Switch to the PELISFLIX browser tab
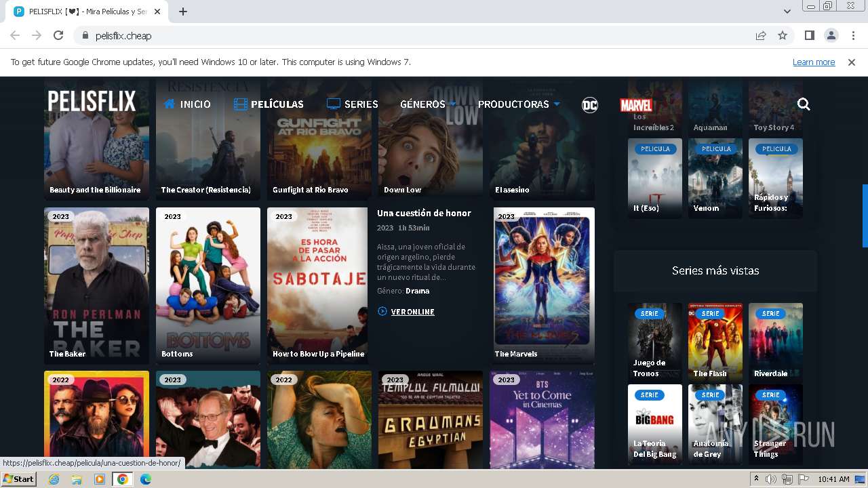 [88, 12]
